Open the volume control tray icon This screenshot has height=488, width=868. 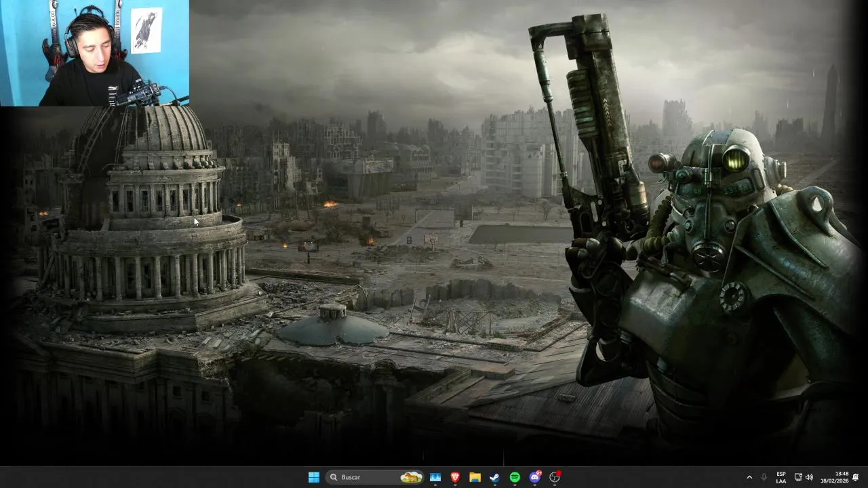[x=809, y=477]
